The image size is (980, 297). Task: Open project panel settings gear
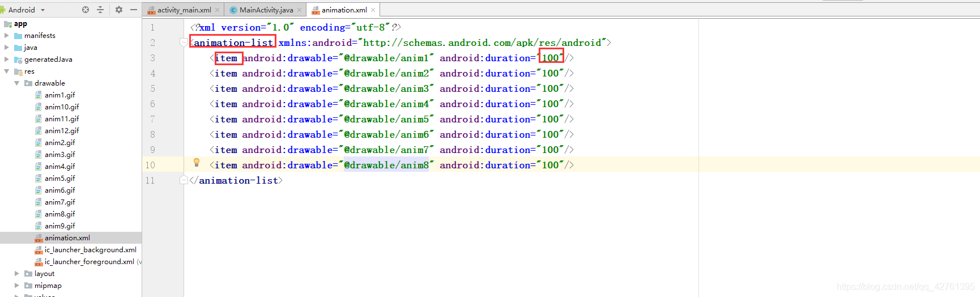tap(119, 10)
